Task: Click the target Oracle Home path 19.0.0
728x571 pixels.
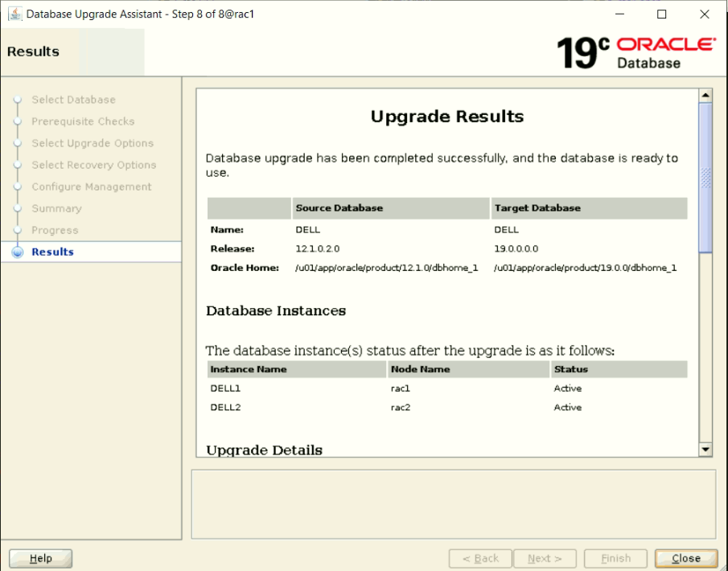Action: (585, 268)
